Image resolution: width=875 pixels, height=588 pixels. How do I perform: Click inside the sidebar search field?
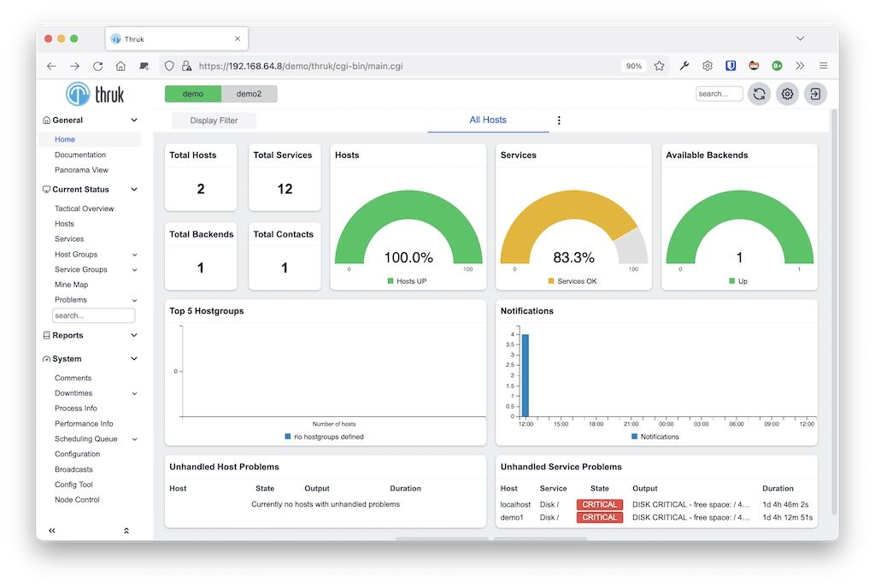pyautogui.click(x=93, y=315)
